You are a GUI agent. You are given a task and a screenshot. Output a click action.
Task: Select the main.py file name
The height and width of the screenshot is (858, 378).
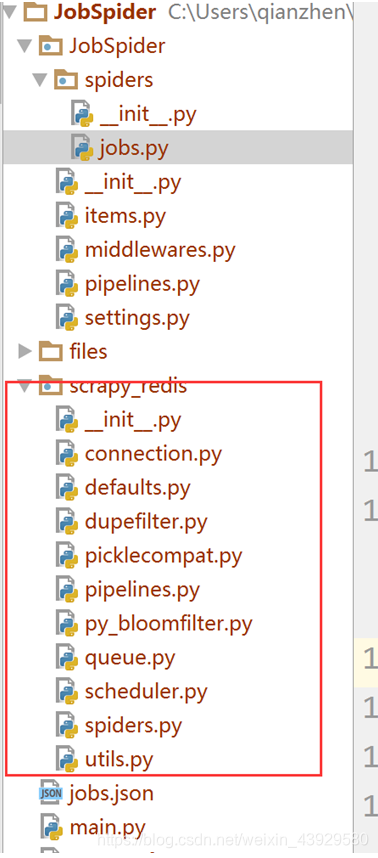coord(107,827)
